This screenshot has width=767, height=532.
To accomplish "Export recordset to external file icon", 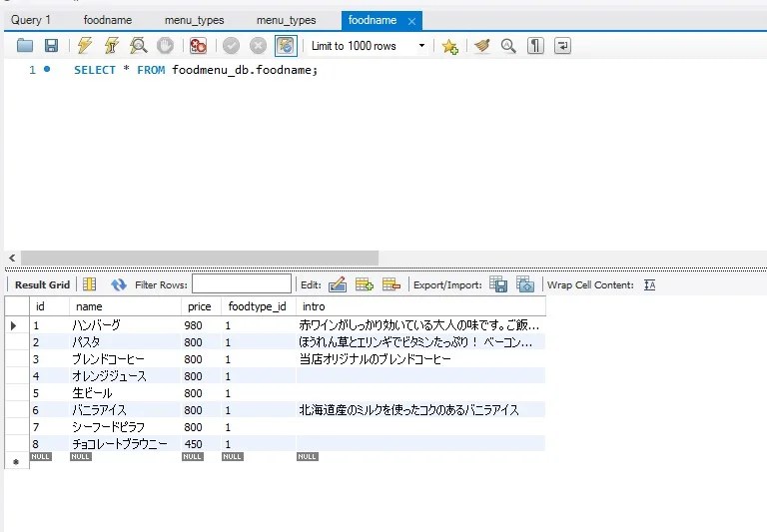I will [x=498, y=284].
